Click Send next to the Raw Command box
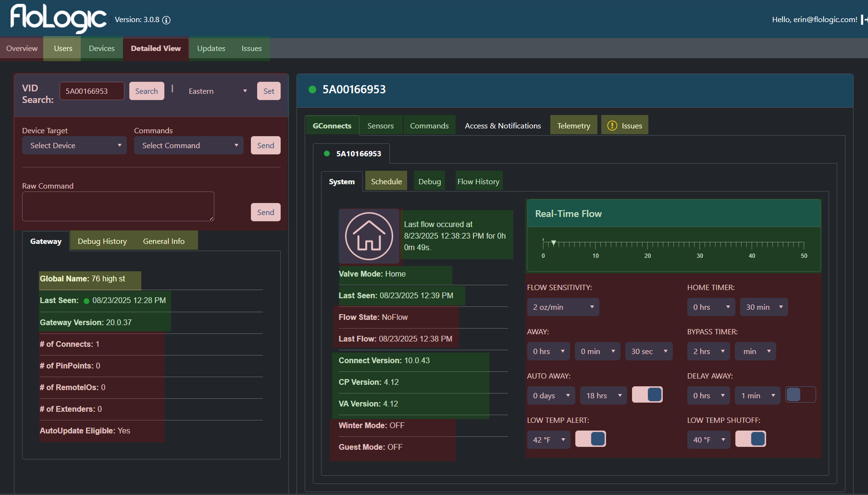 click(x=265, y=212)
